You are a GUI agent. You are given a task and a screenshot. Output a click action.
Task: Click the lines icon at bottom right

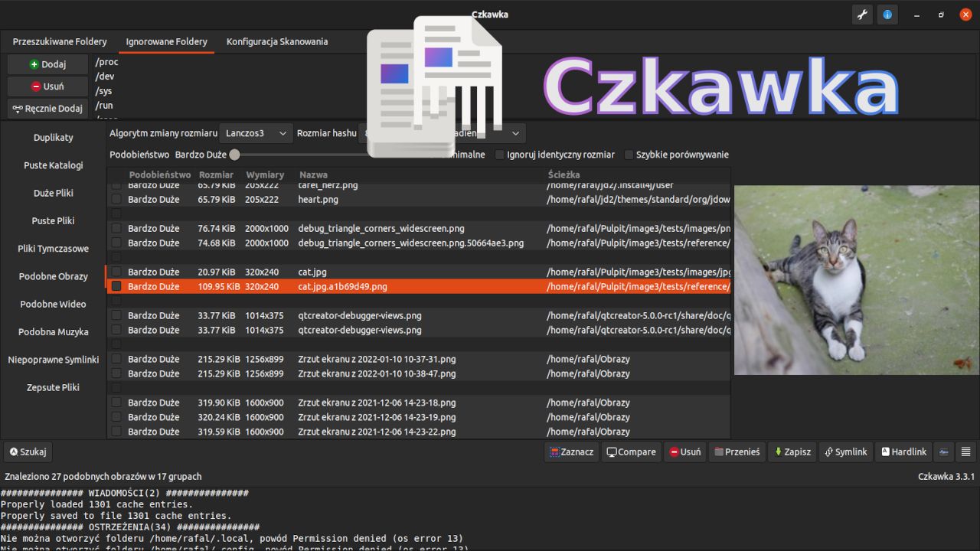pos(965,452)
